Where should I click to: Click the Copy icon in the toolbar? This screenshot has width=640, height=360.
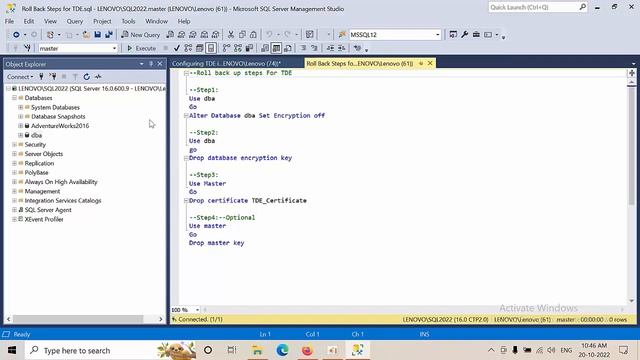click(x=242, y=35)
